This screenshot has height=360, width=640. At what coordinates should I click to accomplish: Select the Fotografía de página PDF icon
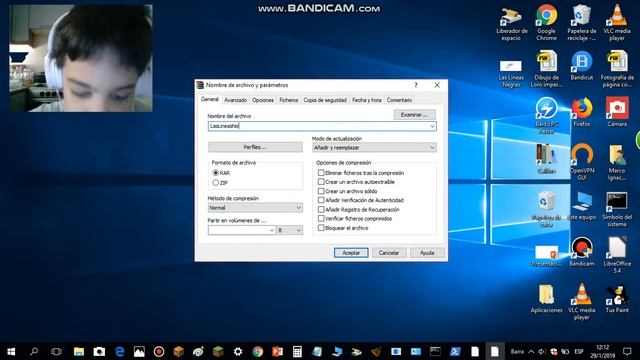617,69
